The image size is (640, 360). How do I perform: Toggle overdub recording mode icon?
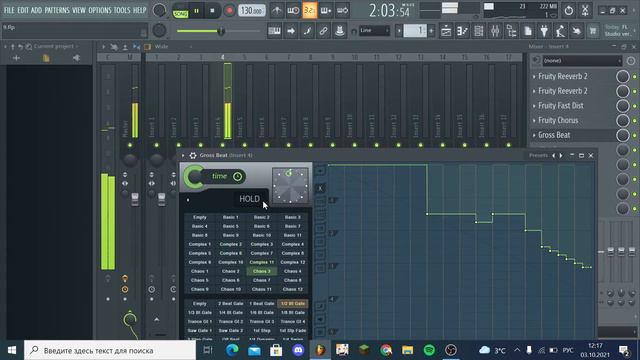click(326, 11)
